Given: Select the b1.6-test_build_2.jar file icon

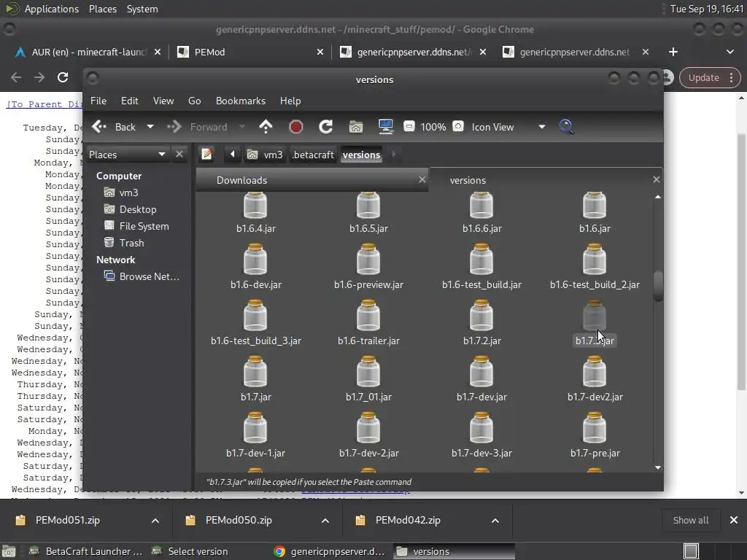Looking at the screenshot, I should pos(595,260).
